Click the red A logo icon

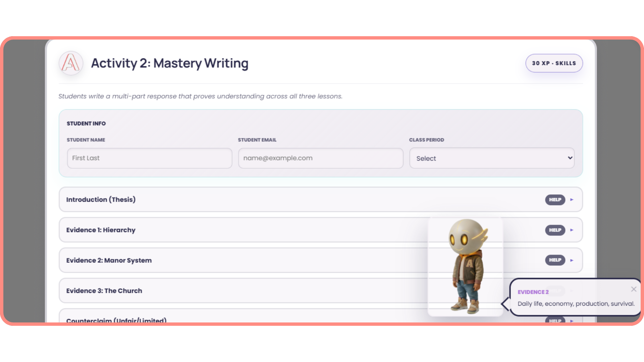coord(71,63)
